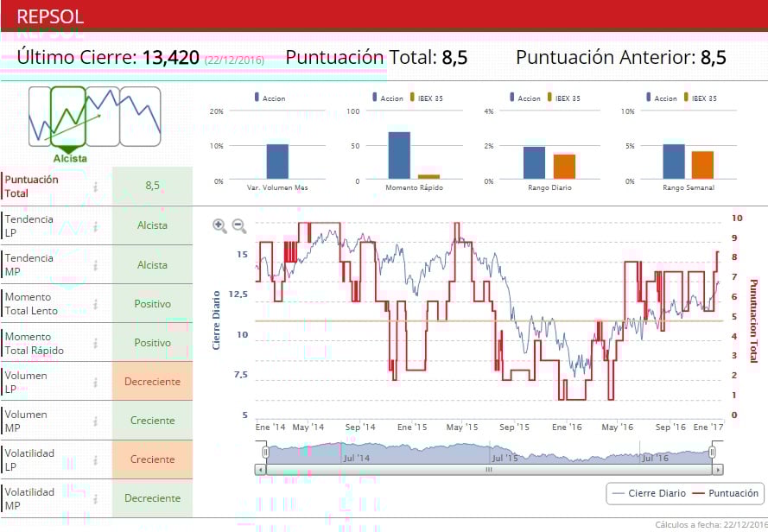The image size is (768, 532).
Task: Click the Último Cierre value 13,420
Action: pos(171,58)
